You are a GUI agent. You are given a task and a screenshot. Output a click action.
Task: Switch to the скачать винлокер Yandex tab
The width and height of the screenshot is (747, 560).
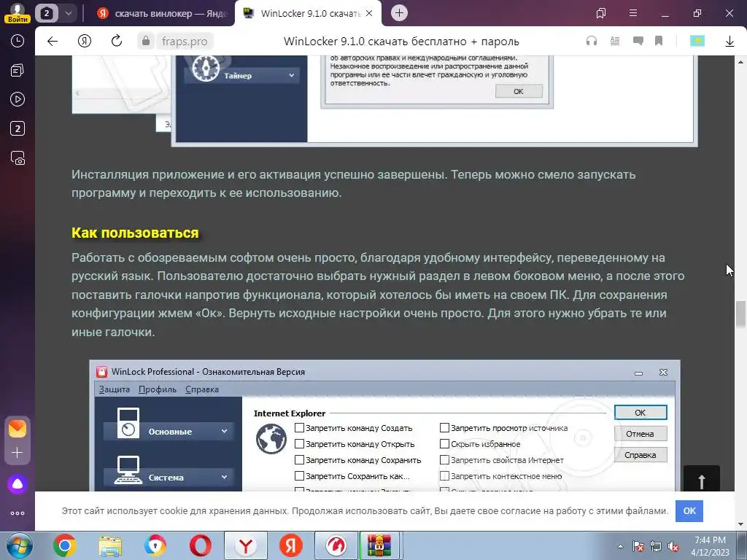[162, 13]
